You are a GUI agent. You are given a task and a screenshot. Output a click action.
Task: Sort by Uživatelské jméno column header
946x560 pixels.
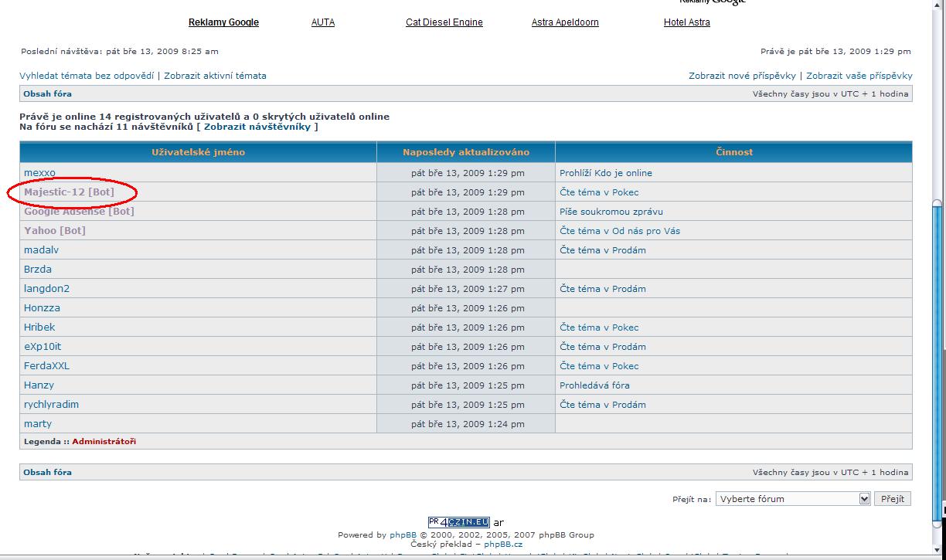pos(198,152)
